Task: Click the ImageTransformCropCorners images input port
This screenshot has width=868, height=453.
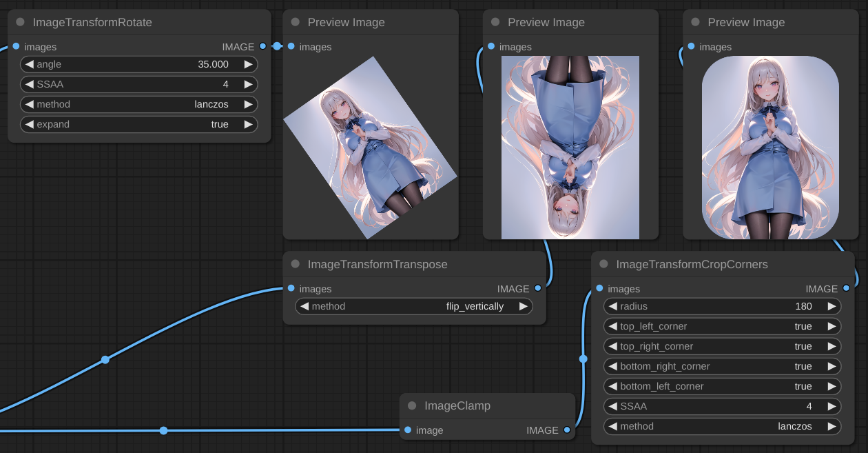Action: (x=599, y=288)
